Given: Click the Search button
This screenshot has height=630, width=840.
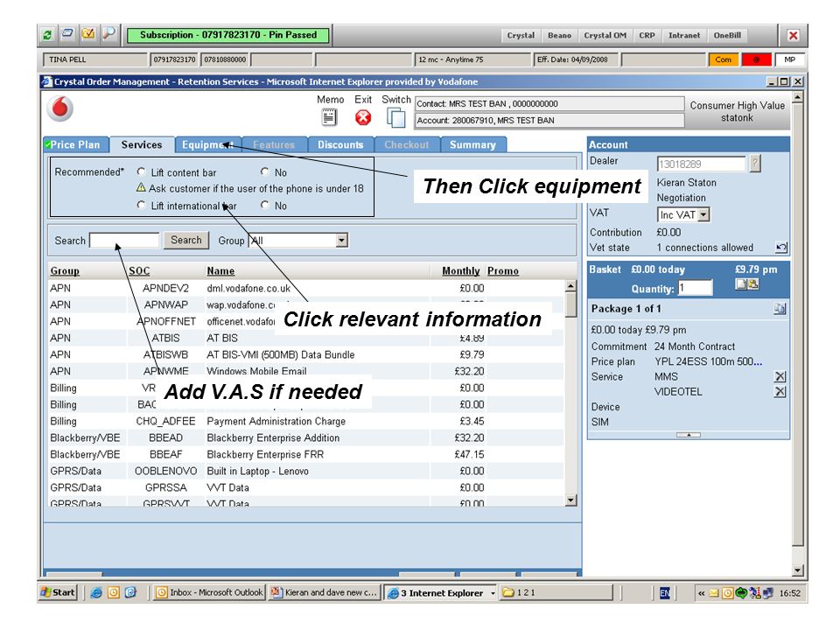Looking at the screenshot, I should tap(185, 240).
